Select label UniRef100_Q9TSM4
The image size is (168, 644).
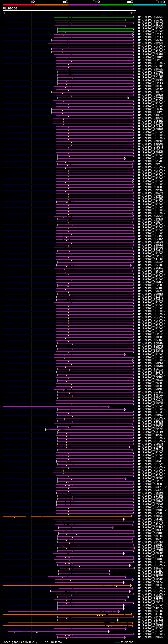(x=151, y=66)
